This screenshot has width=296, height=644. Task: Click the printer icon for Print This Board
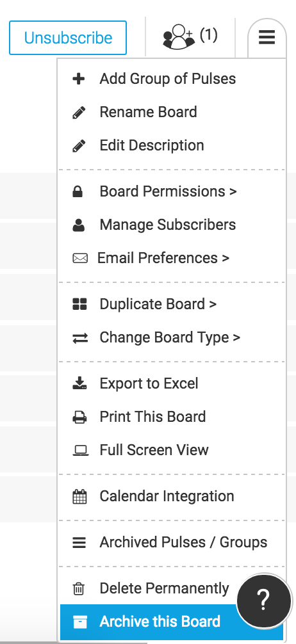(79, 417)
